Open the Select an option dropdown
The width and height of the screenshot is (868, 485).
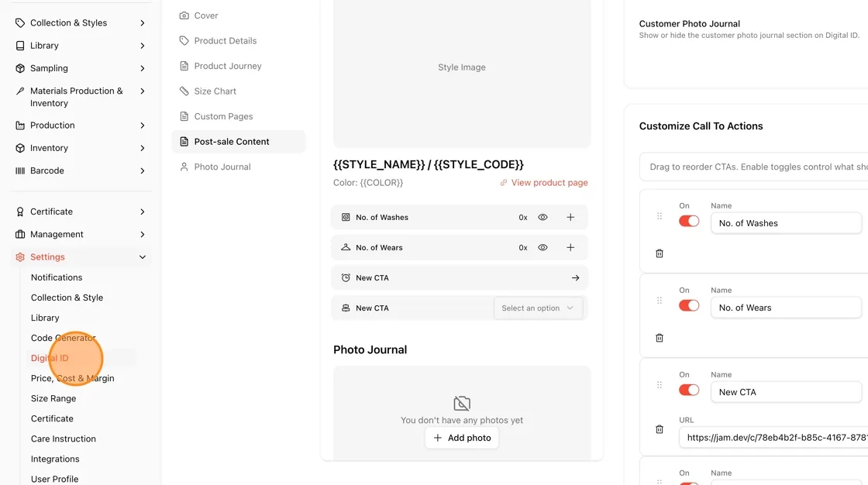click(x=538, y=308)
